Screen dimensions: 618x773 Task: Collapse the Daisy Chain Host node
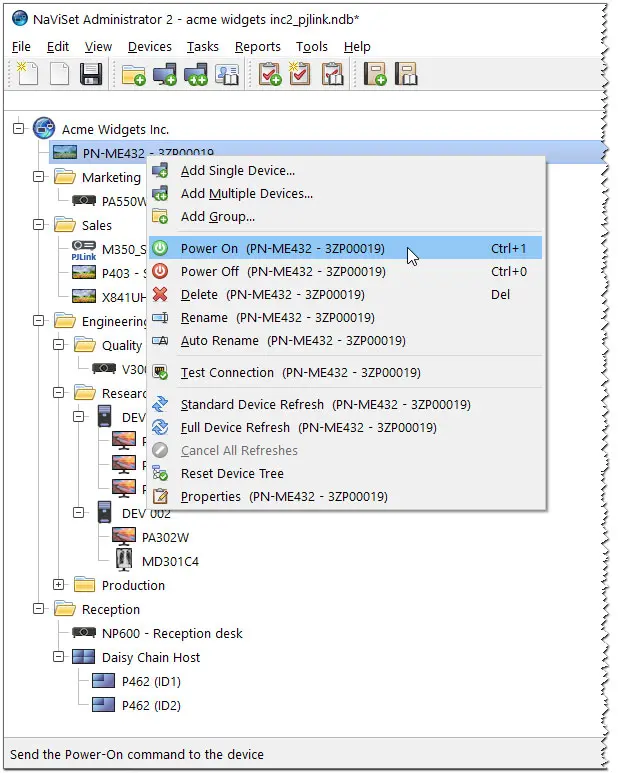click(59, 657)
